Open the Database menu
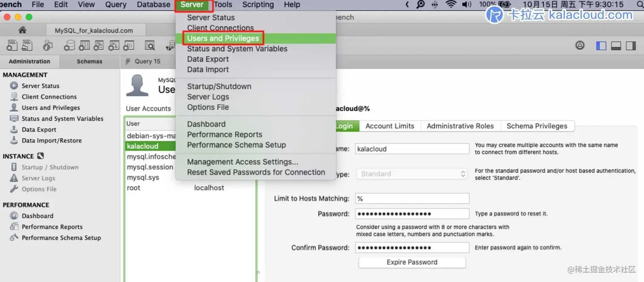 click(153, 5)
